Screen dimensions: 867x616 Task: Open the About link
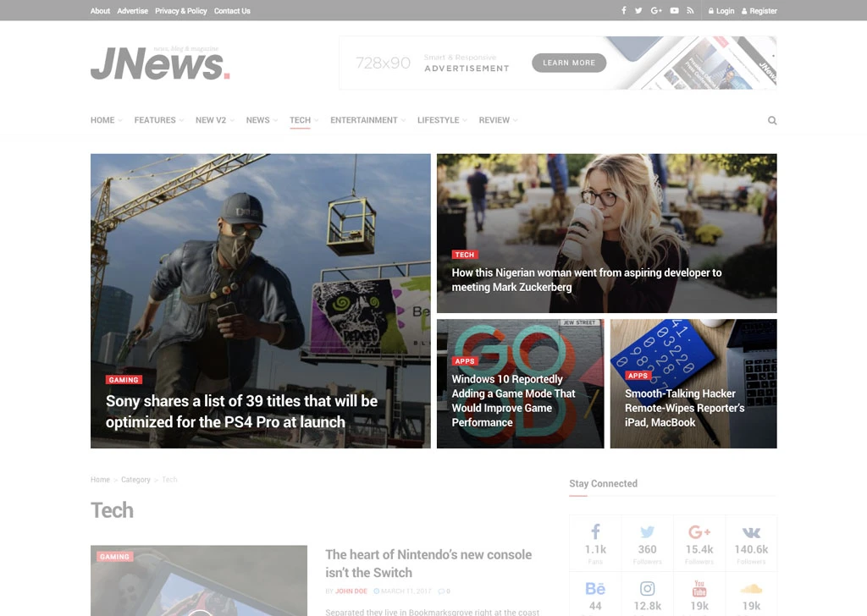coord(100,10)
